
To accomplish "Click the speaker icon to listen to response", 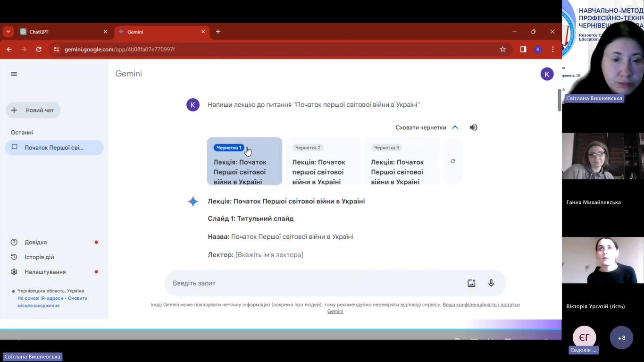I will point(473,127).
